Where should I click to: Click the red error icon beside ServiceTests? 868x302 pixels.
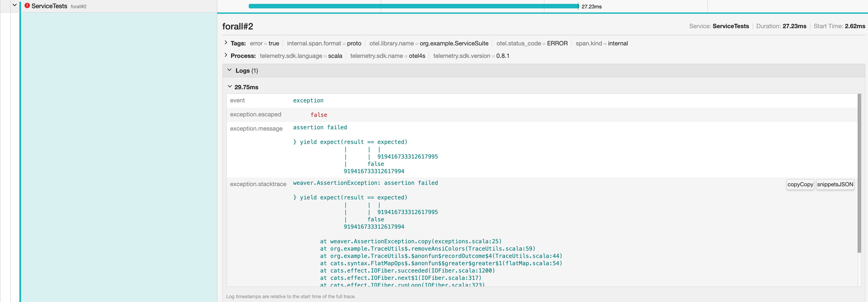click(27, 6)
